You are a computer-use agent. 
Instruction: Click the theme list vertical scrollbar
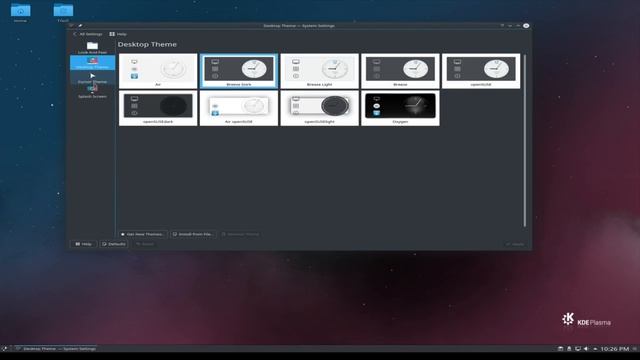coord(524,140)
